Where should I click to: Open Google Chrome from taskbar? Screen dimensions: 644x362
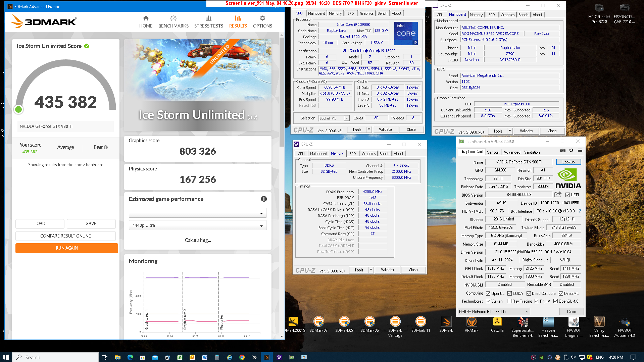(x=242, y=357)
